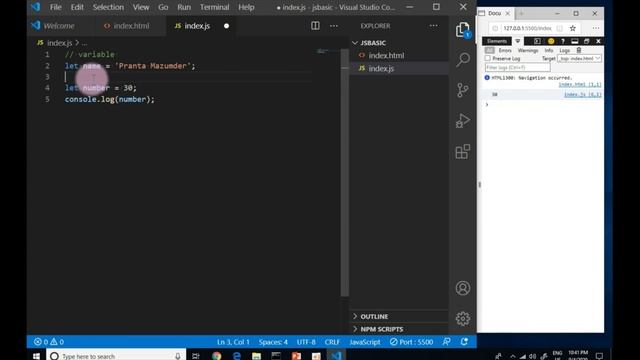Open the browser reading view icon
This screenshot has height=360, width=640.
[x=560, y=28]
